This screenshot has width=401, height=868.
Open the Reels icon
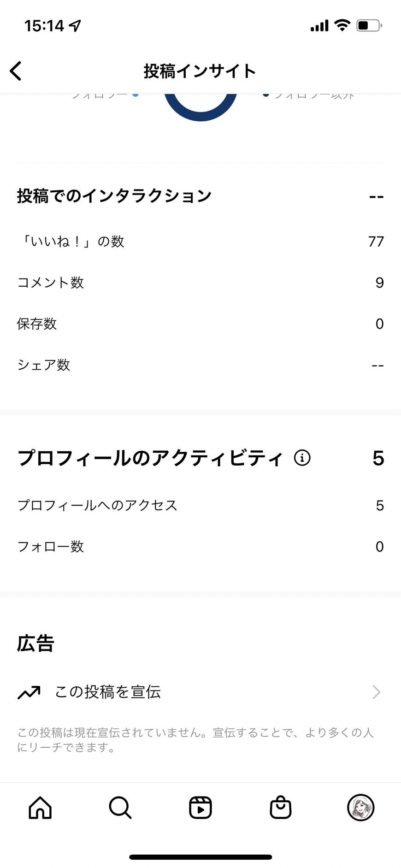[x=200, y=808]
